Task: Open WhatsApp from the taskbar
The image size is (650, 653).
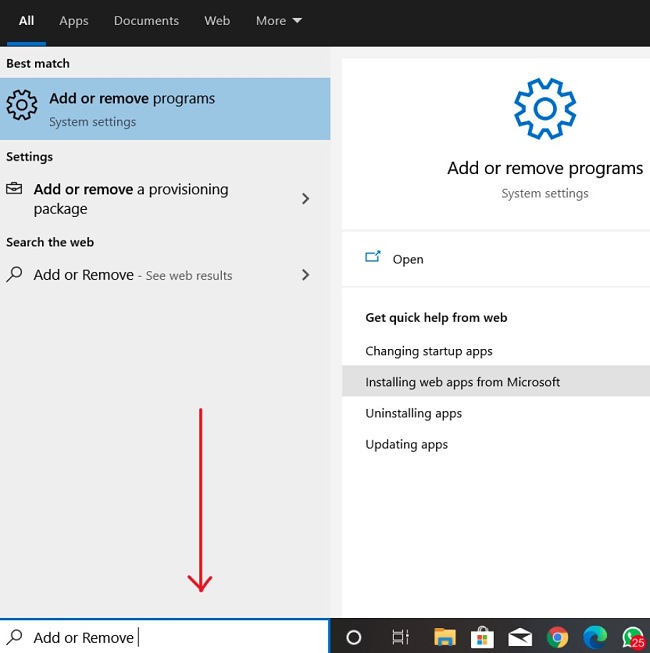Action: click(x=633, y=638)
